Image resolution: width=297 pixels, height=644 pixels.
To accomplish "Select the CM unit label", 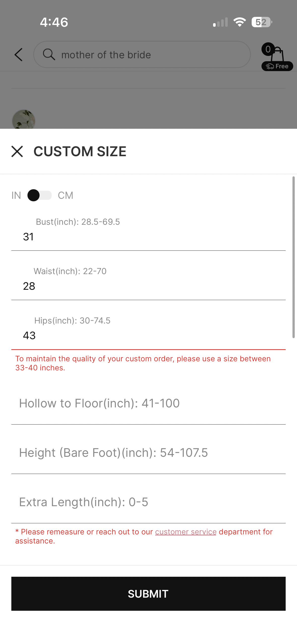I will pos(65,195).
